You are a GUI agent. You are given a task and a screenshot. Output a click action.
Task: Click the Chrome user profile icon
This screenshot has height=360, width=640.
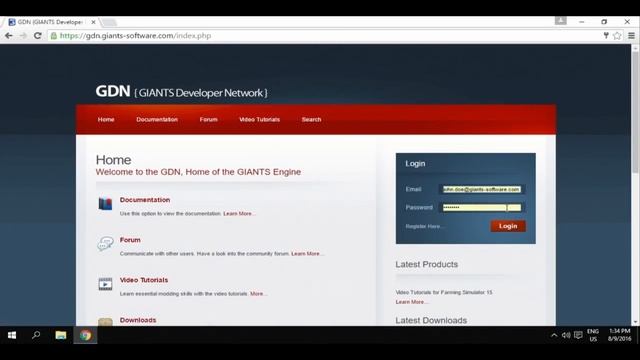coord(560,20)
